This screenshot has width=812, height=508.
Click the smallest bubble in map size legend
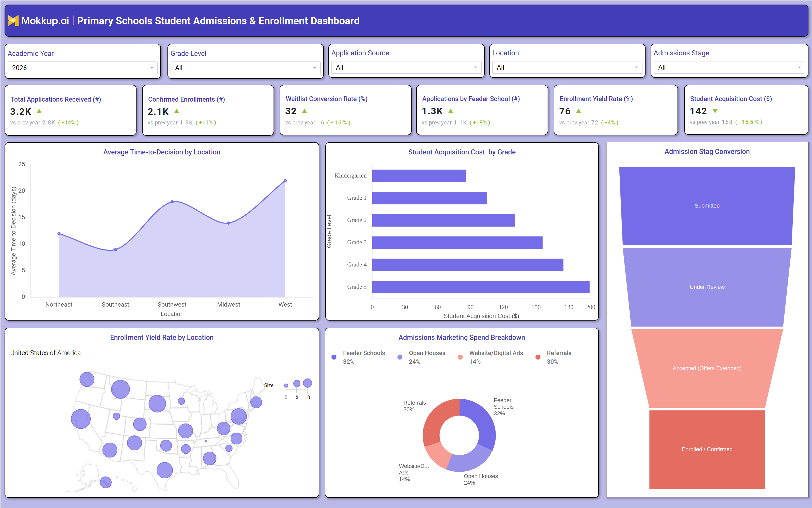coord(286,386)
